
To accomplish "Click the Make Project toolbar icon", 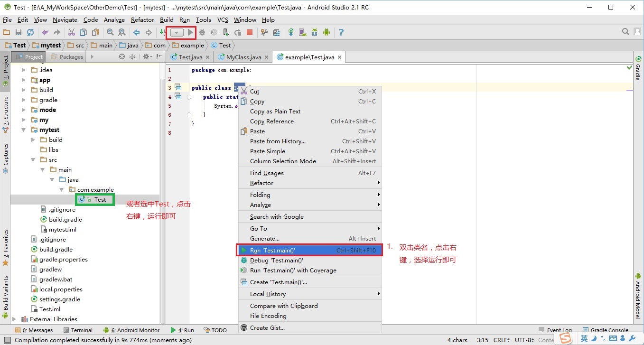I will point(163,32).
